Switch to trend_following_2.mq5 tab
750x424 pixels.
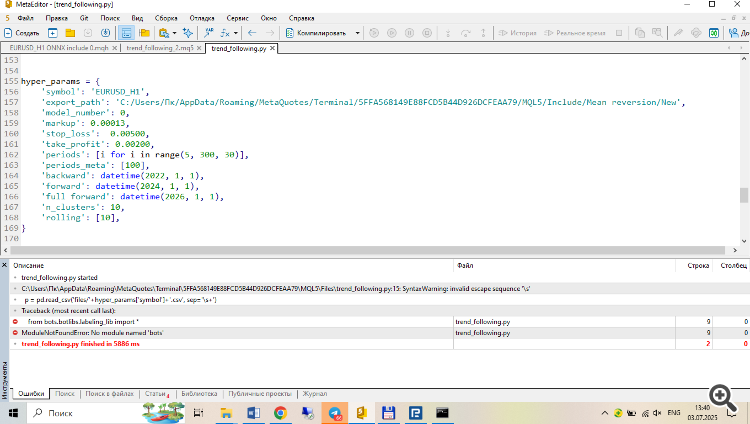click(x=160, y=48)
